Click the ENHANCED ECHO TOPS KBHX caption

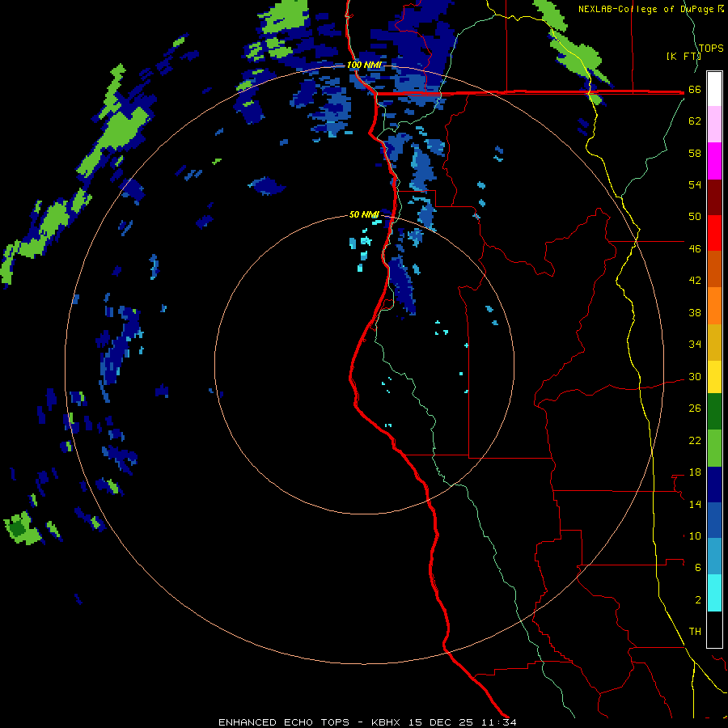tap(367, 722)
